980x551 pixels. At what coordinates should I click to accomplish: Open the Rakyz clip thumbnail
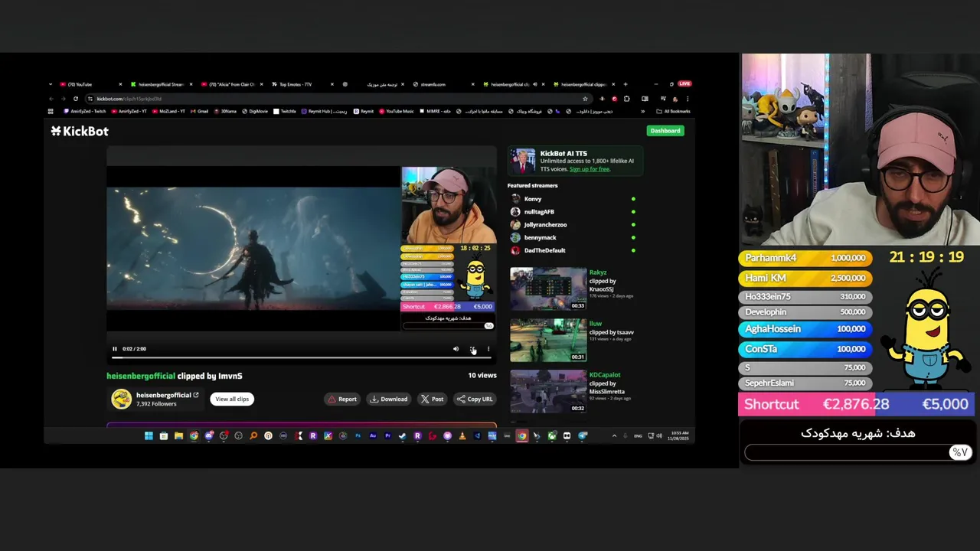coord(548,289)
